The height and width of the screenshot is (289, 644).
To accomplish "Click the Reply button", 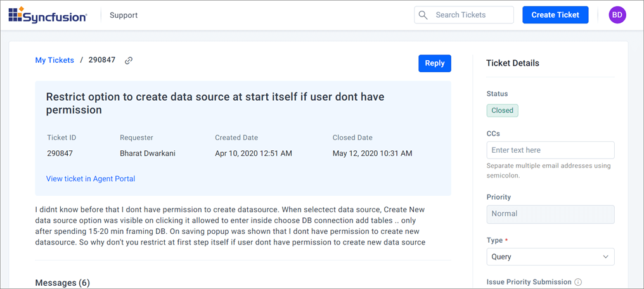I will click(434, 63).
